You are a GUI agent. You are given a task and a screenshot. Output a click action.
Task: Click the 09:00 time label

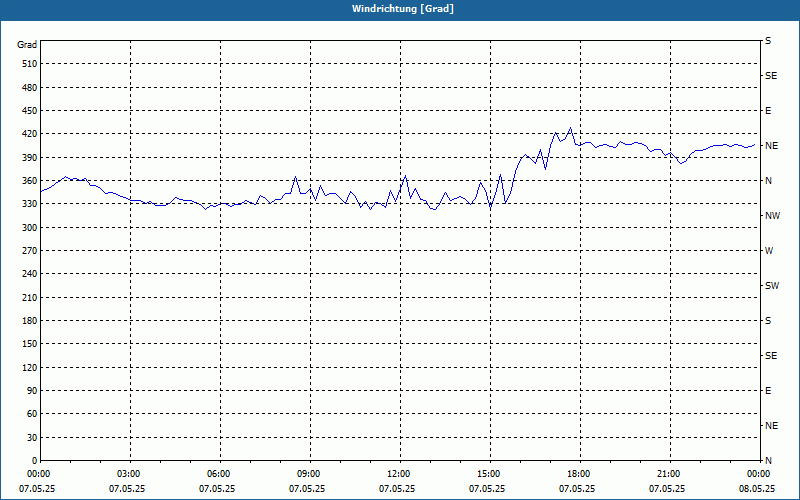click(308, 474)
